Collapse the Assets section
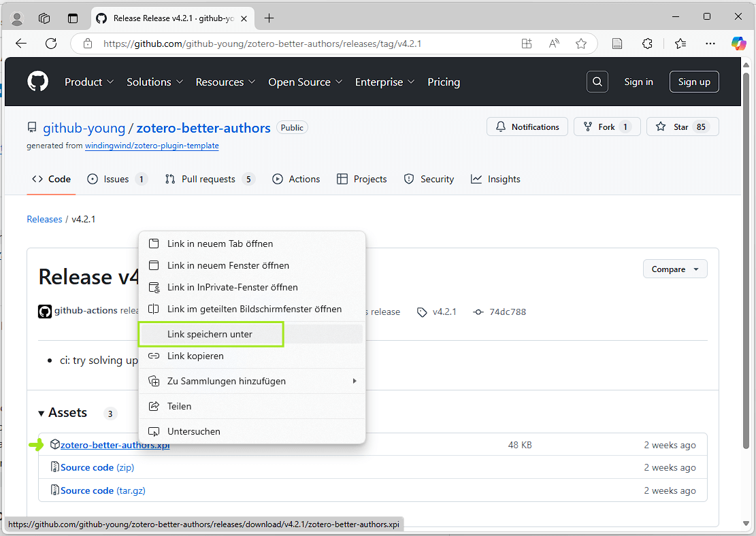Image resolution: width=756 pixels, height=536 pixels. [42, 413]
